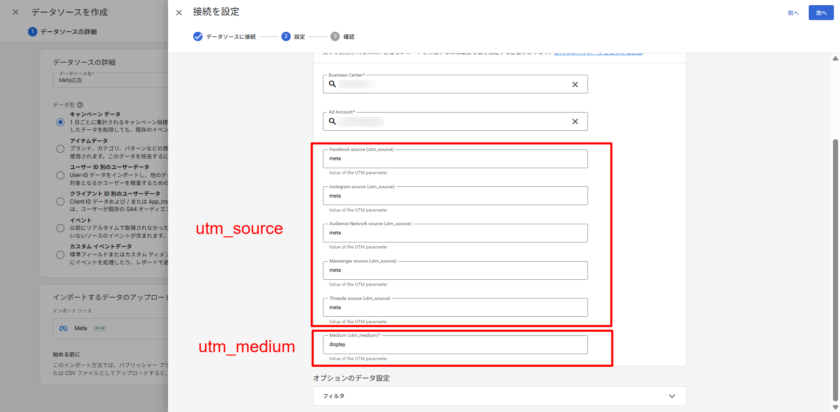Select the キャンペーン データ radio button
840x412 pixels.
(60, 122)
